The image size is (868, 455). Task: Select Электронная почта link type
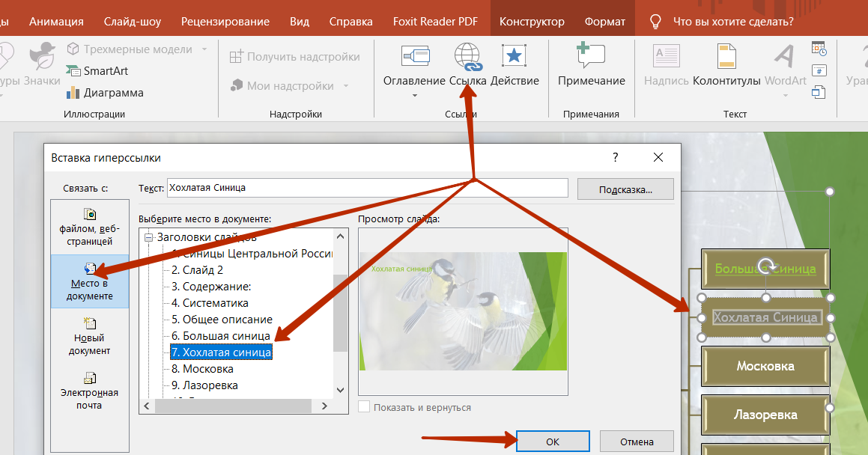click(90, 391)
